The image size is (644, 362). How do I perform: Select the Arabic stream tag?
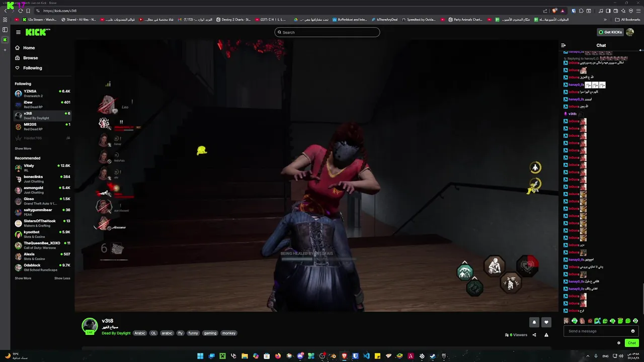(x=139, y=333)
